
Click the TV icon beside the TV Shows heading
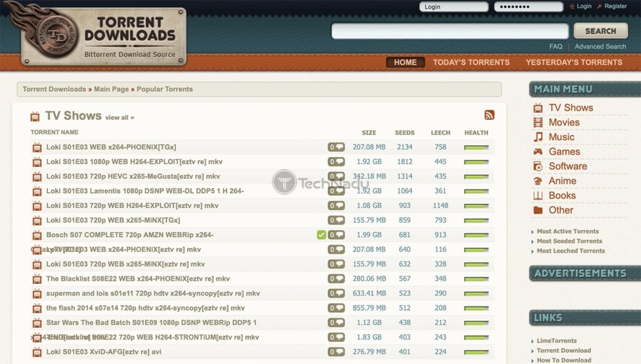click(35, 117)
